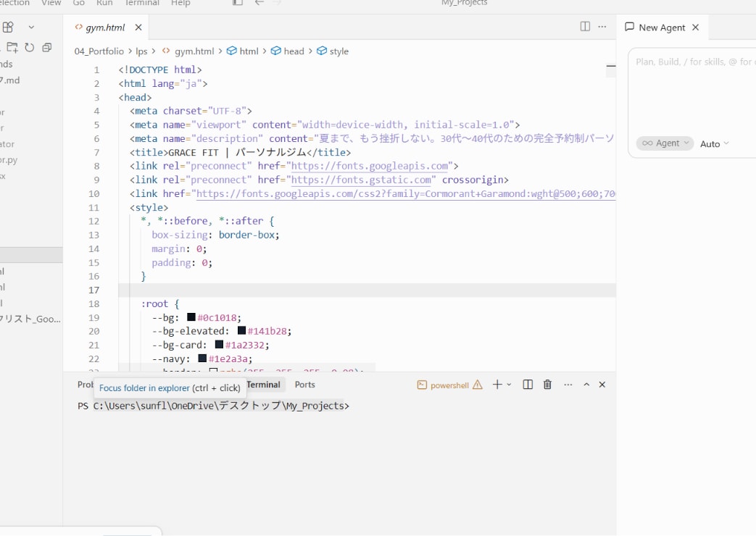Image resolution: width=756 pixels, height=536 pixels.
Task: Split the terminal pane
Action: pos(528,384)
